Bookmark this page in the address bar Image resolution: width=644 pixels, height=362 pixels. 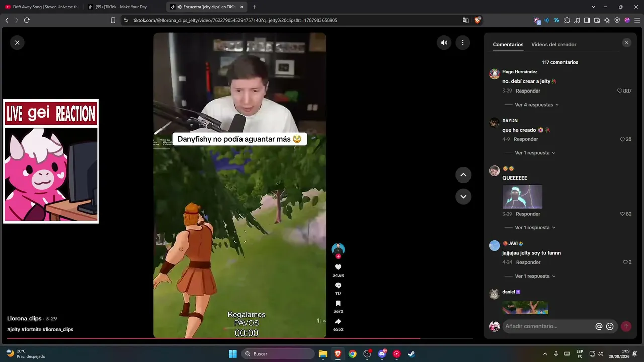click(x=113, y=20)
